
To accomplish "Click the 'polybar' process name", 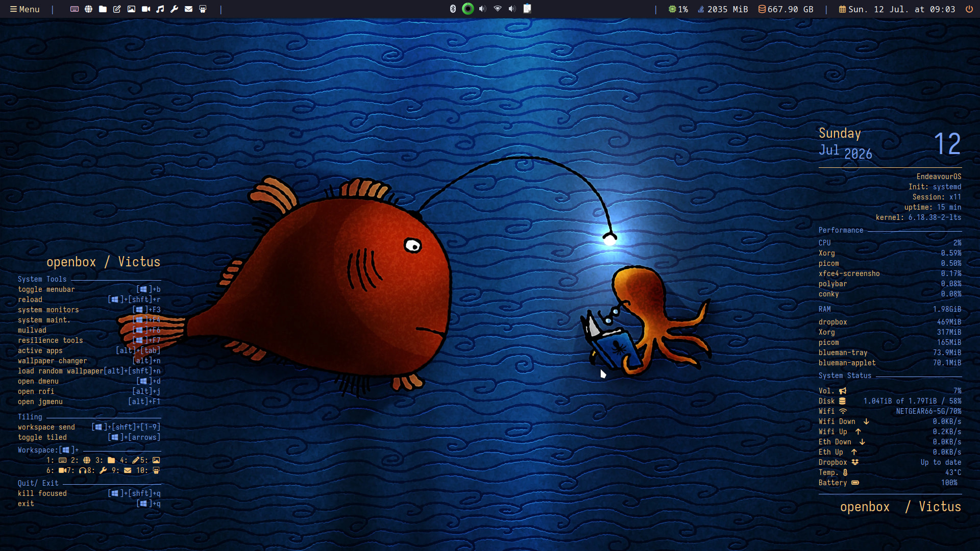I will click(833, 284).
